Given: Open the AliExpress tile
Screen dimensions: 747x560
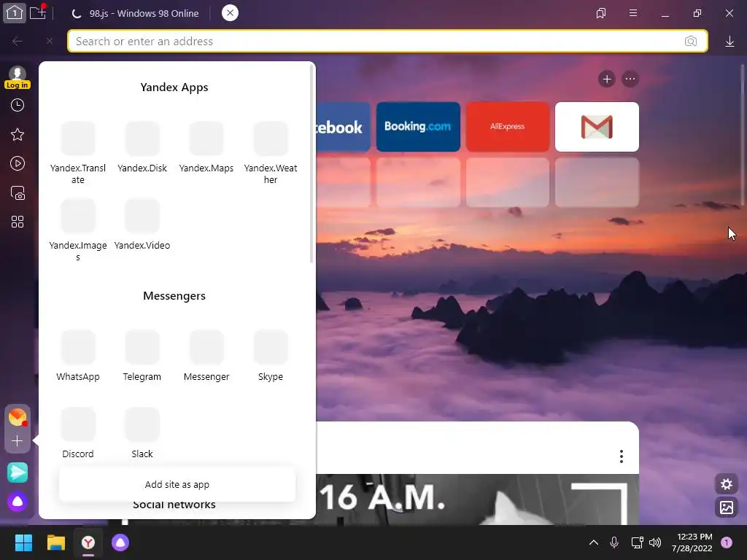Looking at the screenshot, I should click(508, 127).
